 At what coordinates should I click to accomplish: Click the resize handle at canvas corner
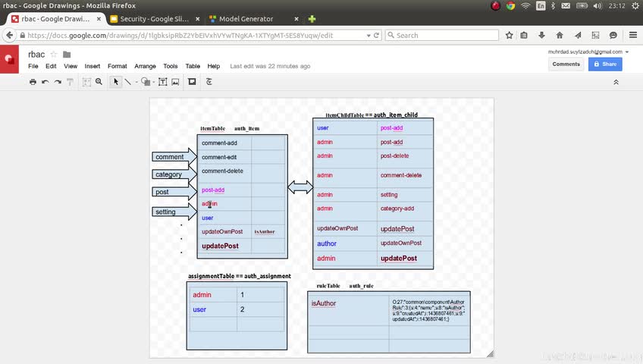click(490, 353)
